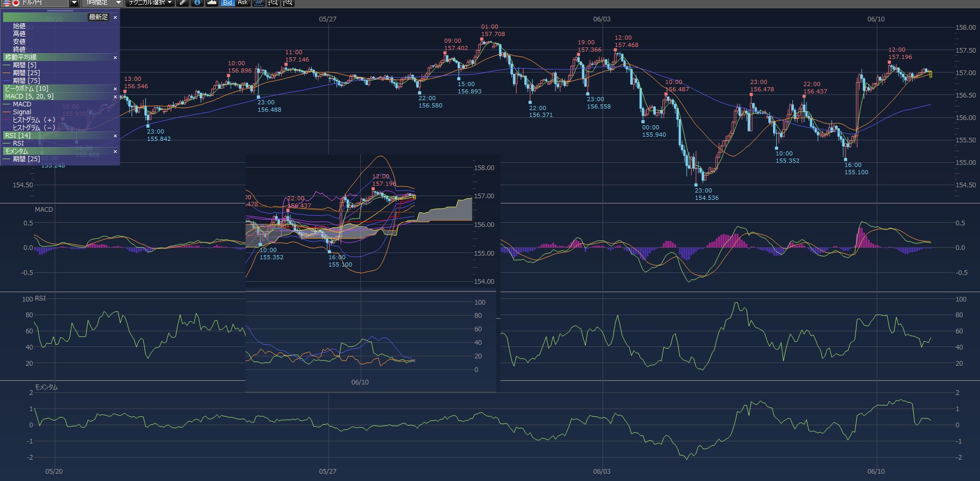This screenshot has height=481, width=980.
Task: Zoom in vertically with the plus magnifier
Action: pyautogui.click(x=288, y=3)
